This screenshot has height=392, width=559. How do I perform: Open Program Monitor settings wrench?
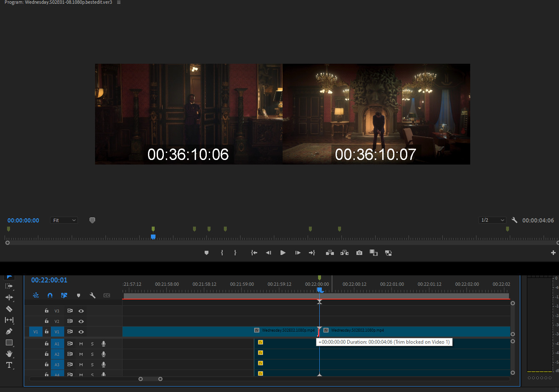[514, 220]
